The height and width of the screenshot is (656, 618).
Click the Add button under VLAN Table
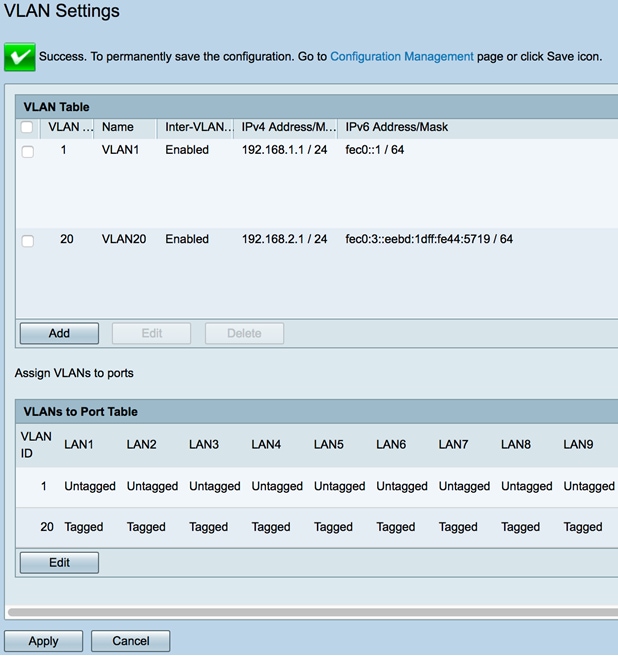tap(59, 333)
